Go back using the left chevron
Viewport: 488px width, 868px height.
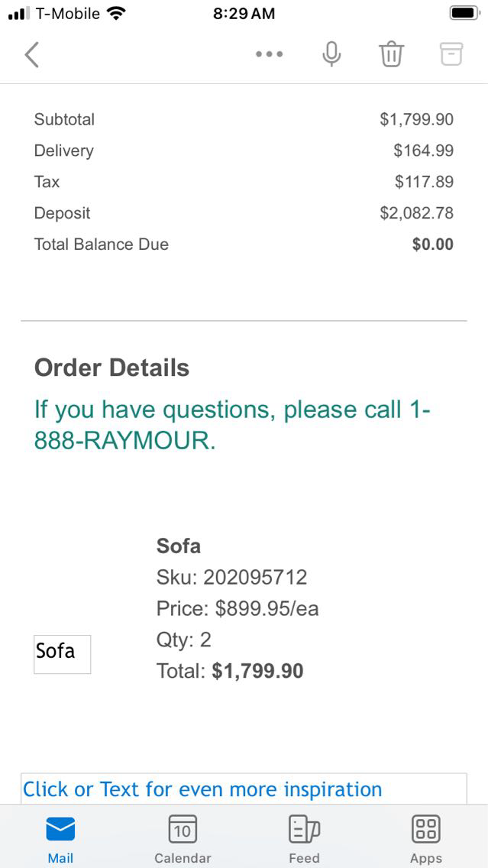click(31, 54)
